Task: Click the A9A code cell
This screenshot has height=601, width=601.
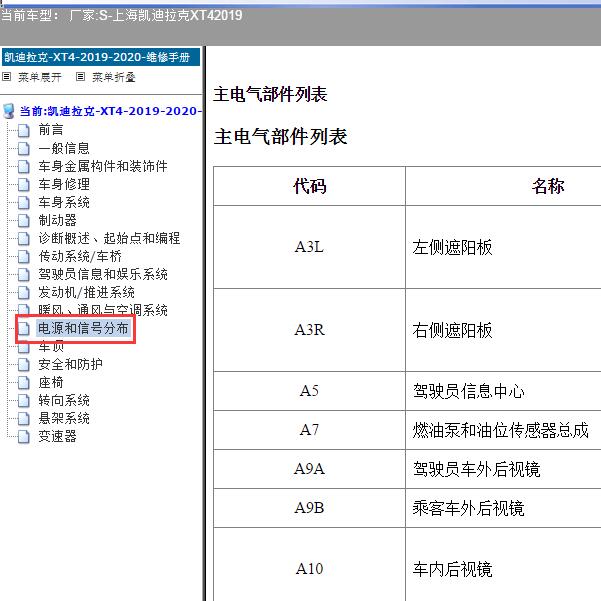Action: click(x=309, y=469)
